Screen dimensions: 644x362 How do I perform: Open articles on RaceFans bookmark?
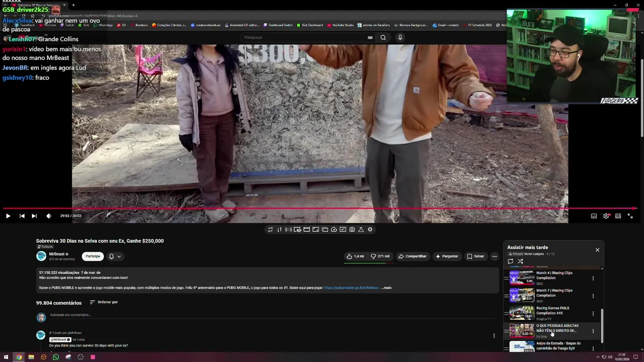click(374, 25)
